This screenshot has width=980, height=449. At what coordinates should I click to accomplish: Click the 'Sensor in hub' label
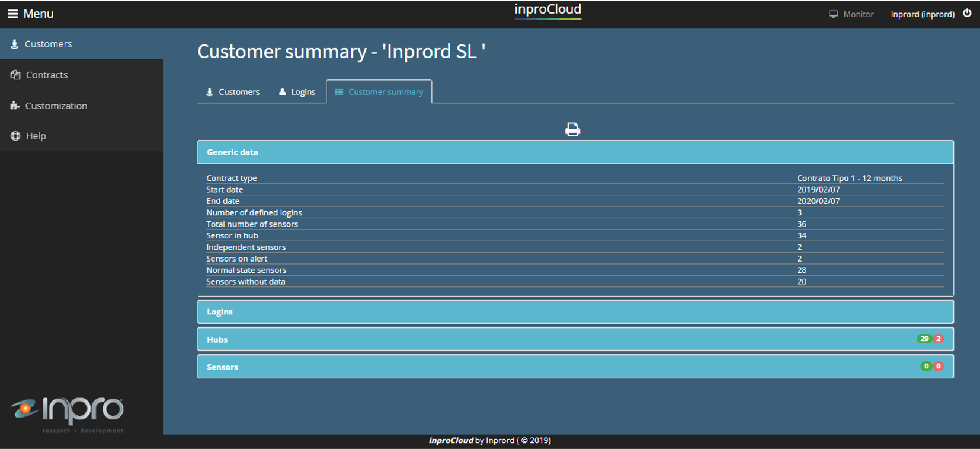(x=232, y=235)
